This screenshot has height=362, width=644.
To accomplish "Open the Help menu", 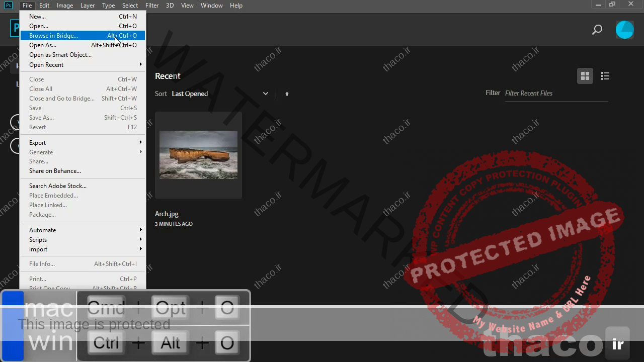I will [236, 5].
